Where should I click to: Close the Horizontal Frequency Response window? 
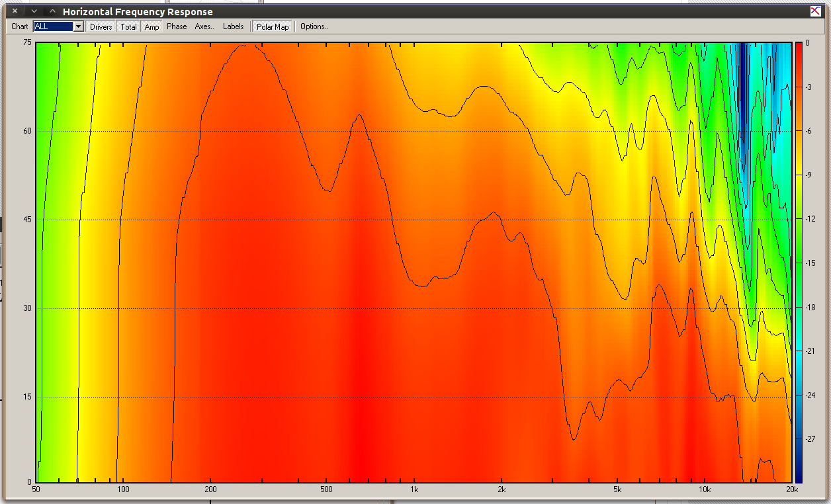(15, 11)
